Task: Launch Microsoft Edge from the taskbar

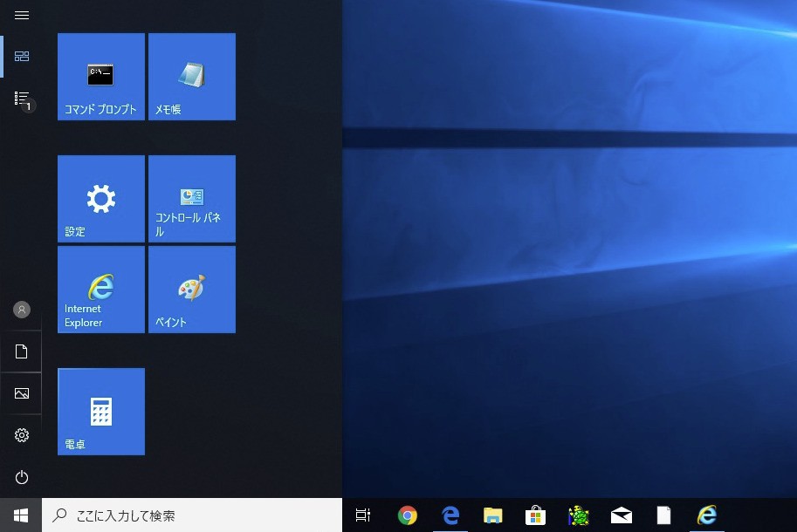Action: point(450,515)
